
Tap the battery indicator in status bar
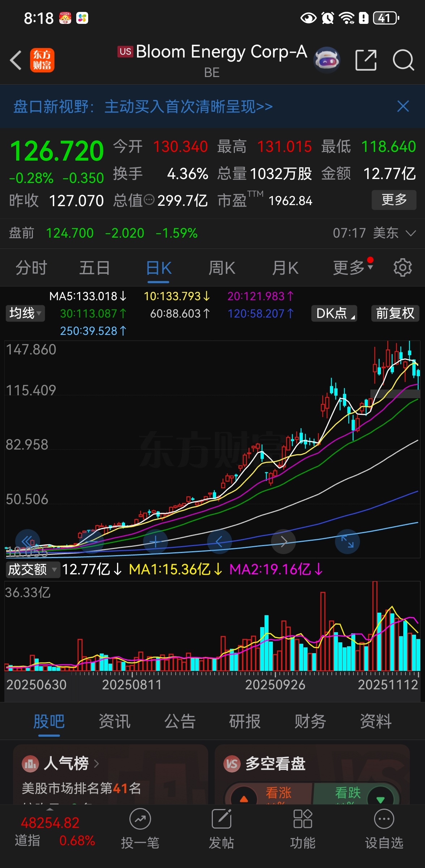tap(386, 18)
